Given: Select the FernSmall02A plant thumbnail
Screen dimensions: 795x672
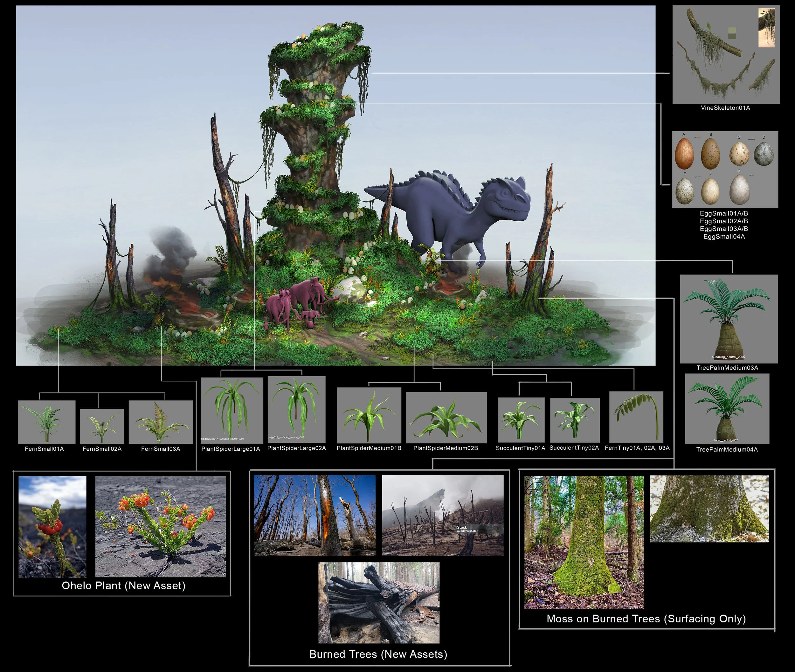Looking at the screenshot, I should pyautogui.click(x=102, y=426).
